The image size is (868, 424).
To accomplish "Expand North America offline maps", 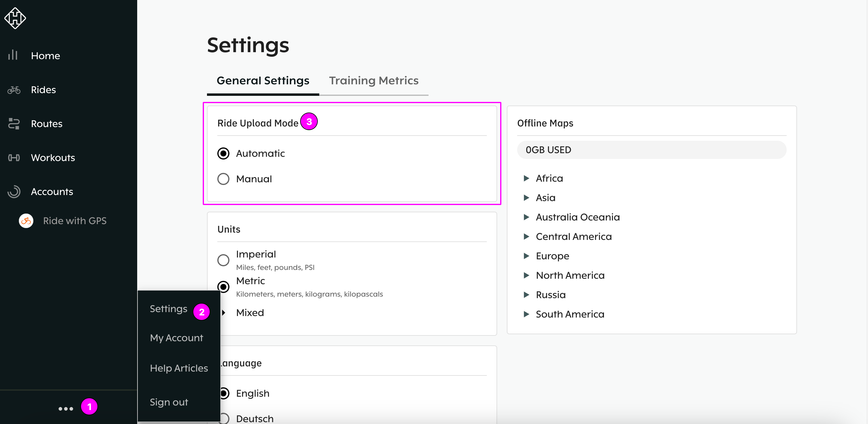I will (526, 275).
